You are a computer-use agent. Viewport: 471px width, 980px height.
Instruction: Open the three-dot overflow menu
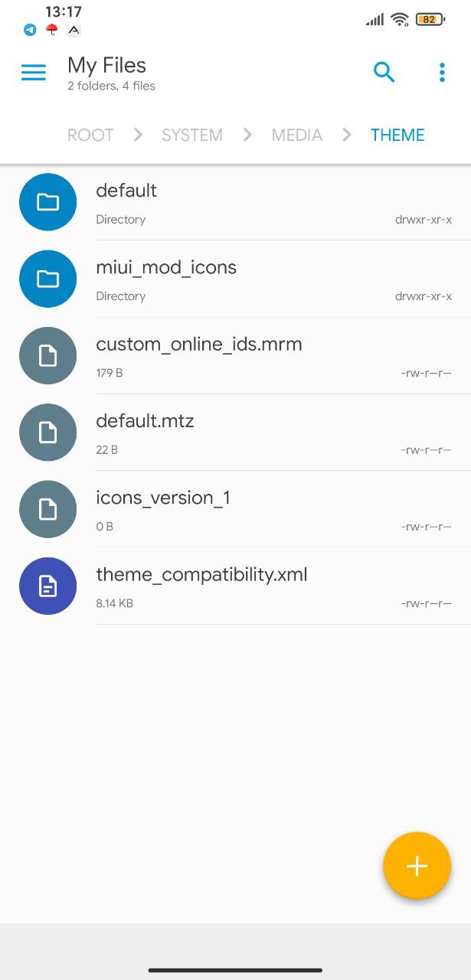click(442, 73)
